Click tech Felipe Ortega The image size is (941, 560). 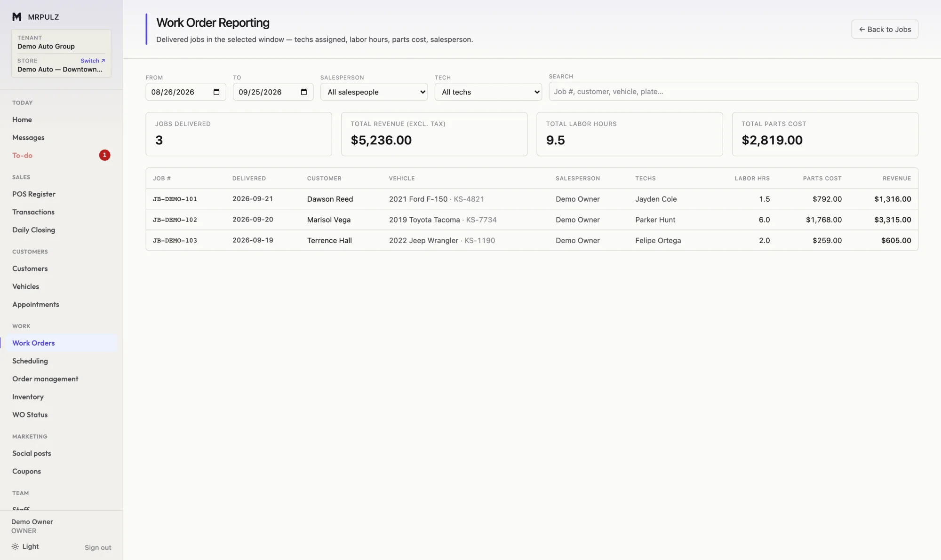coord(658,240)
